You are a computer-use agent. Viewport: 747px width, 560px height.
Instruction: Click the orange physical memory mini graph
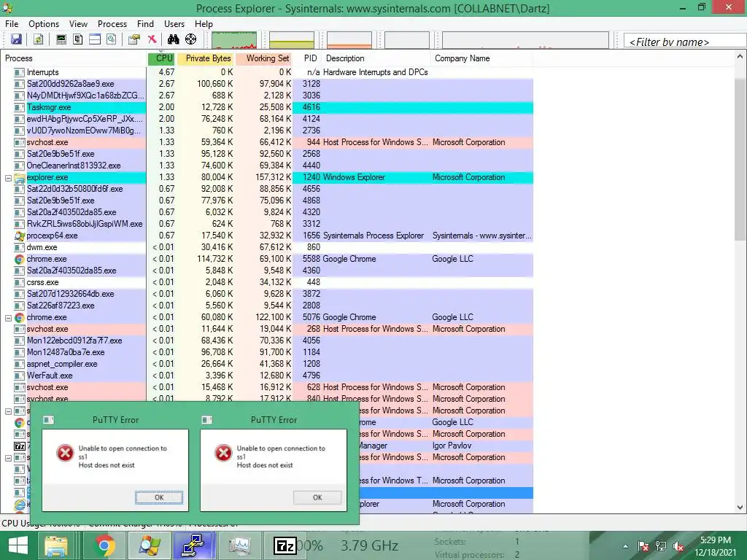click(x=349, y=41)
